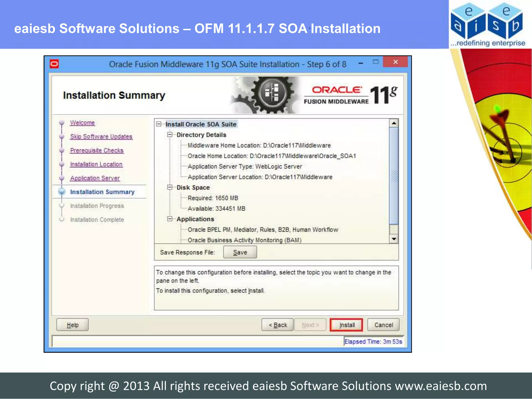Select the Oracle BPEL PM, Mediator row
This screenshot has width=532, height=399.
[x=263, y=230]
